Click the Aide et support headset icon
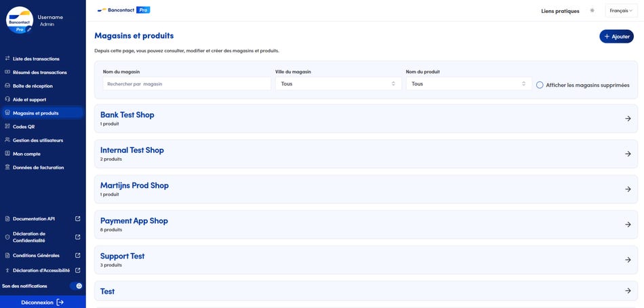Image resolution: width=644 pixels, height=308 pixels. pos(7,99)
